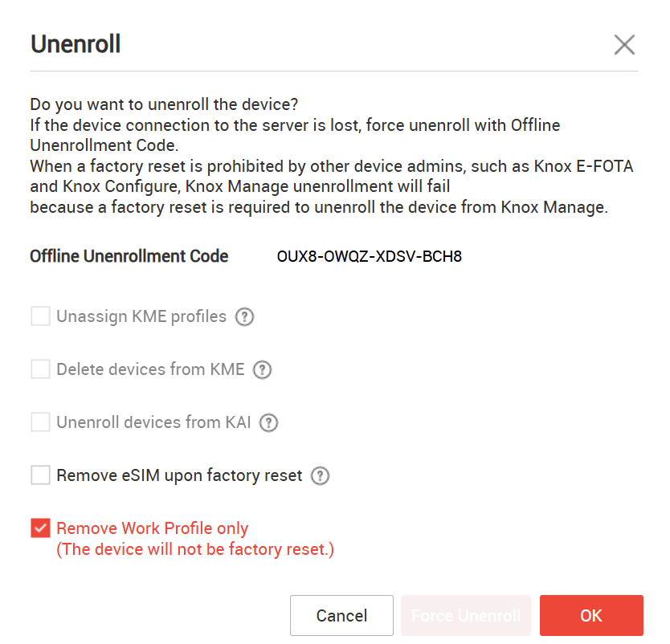The image size is (670, 644).
Task: Open help tooltip for Unassign KME profiles
Action: [x=244, y=316]
